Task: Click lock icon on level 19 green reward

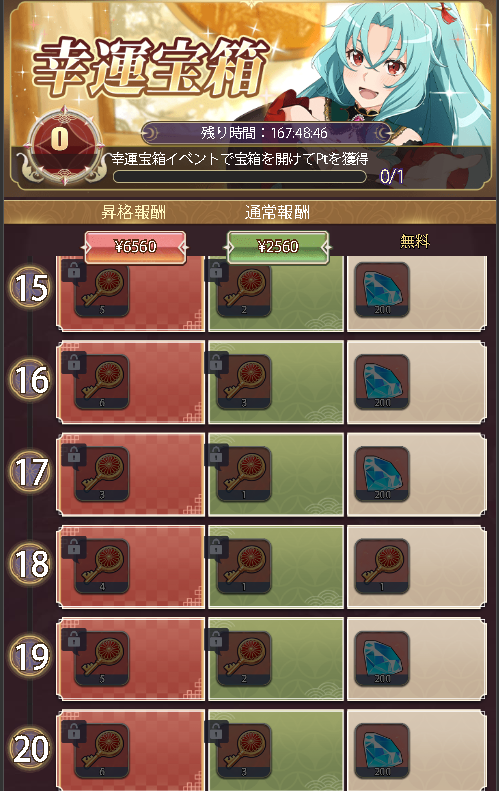Action: tap(216, 640)
